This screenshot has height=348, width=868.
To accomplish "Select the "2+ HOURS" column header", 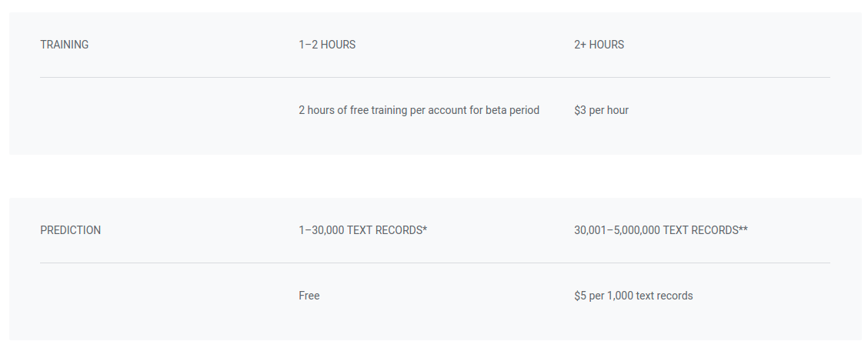I will click(x=599, y=45).
